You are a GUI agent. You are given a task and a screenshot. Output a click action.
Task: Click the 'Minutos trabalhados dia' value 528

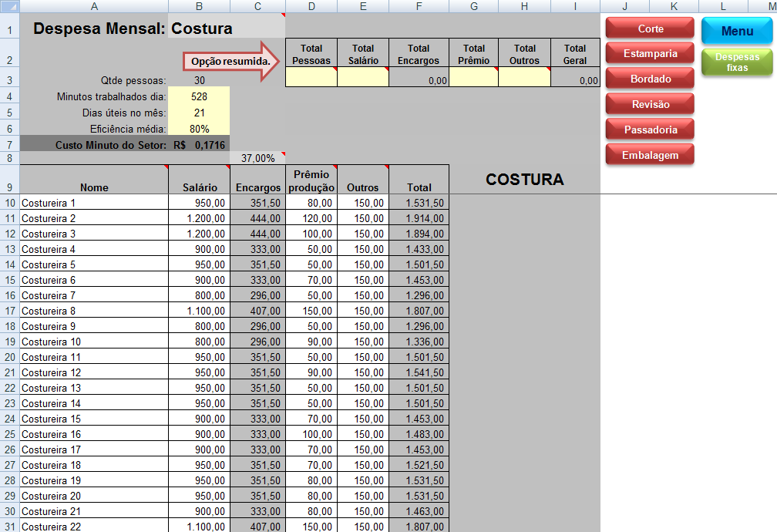(x=199, y=96)
